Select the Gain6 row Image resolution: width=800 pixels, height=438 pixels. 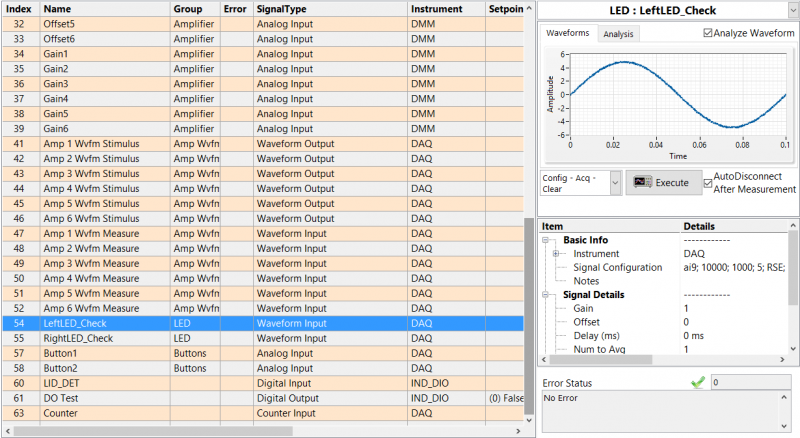coord(263,129)
